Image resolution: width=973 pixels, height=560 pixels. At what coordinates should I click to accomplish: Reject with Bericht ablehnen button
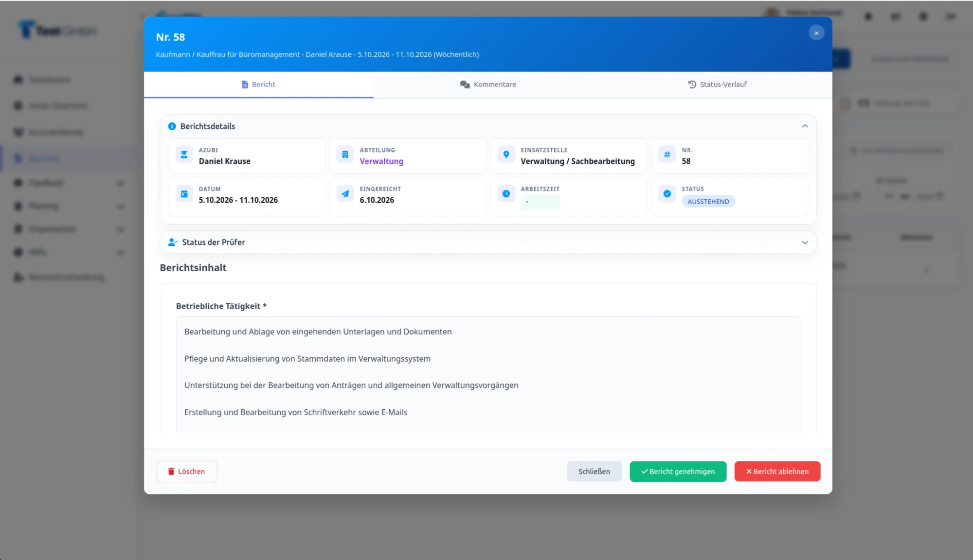coord(777,472)
